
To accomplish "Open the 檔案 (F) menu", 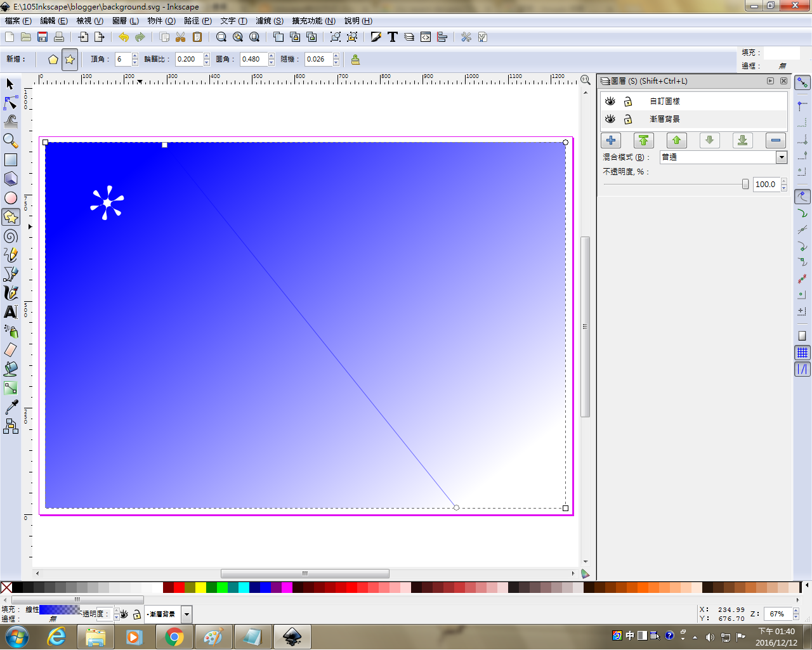I will point(18,21).
